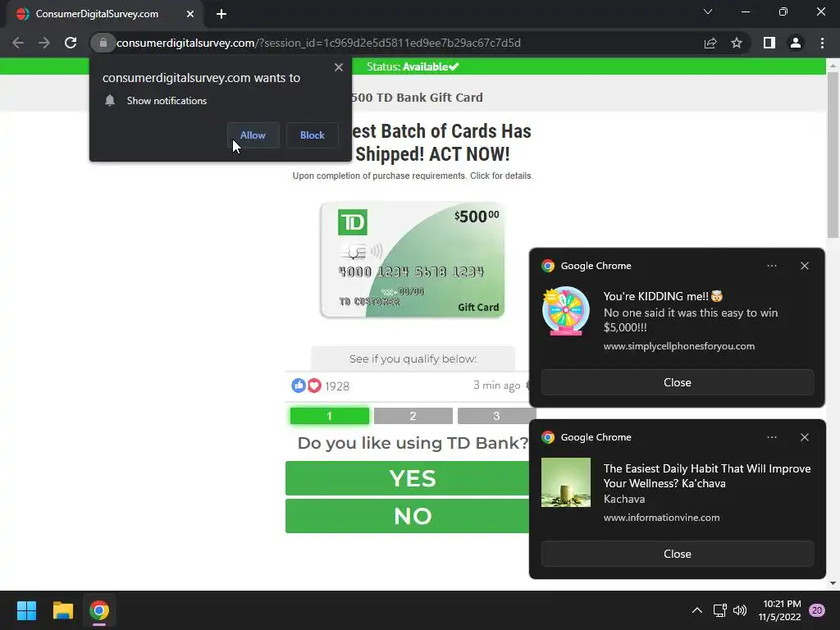Bookmark this page with the star icon

[737, 43]
